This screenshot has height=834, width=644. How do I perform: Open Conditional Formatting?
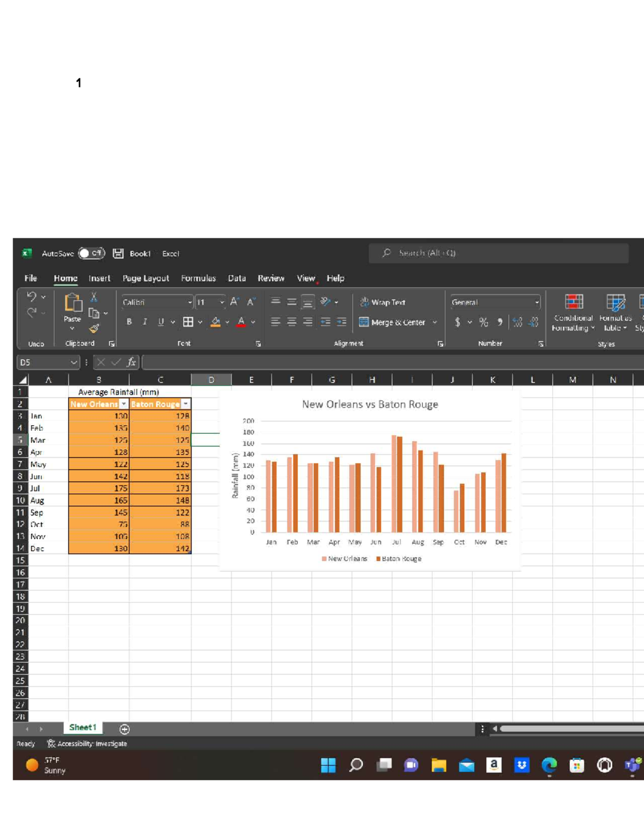tap(573, 313)
